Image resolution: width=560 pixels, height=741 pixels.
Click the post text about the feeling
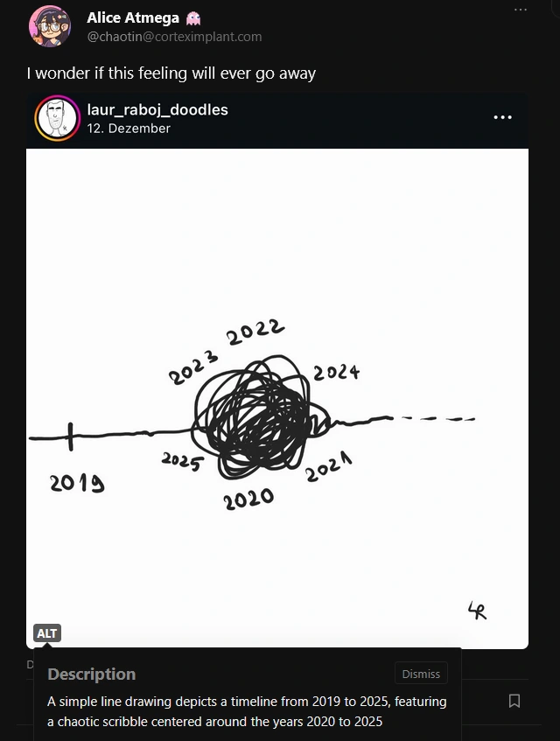tap(171, 73)
